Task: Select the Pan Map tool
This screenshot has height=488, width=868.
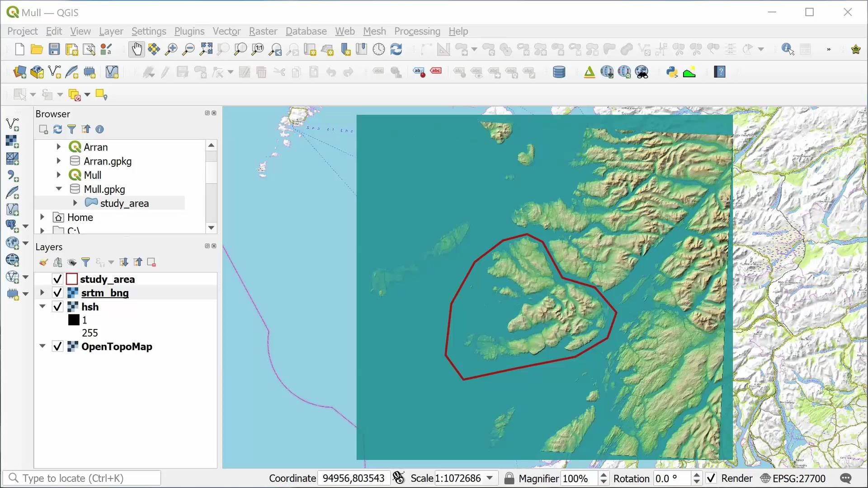Action: pos(137,49)
